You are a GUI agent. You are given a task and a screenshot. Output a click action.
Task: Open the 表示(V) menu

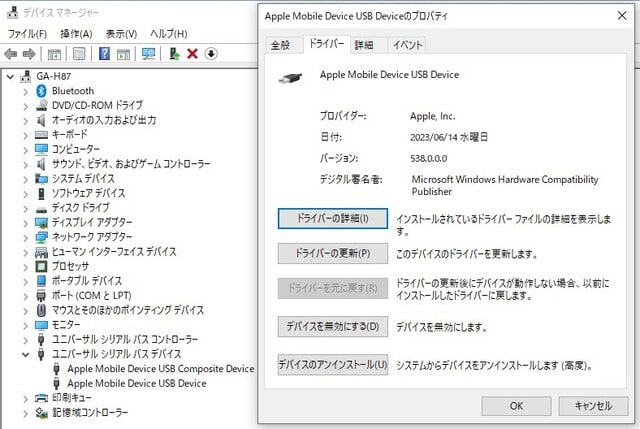121,33
